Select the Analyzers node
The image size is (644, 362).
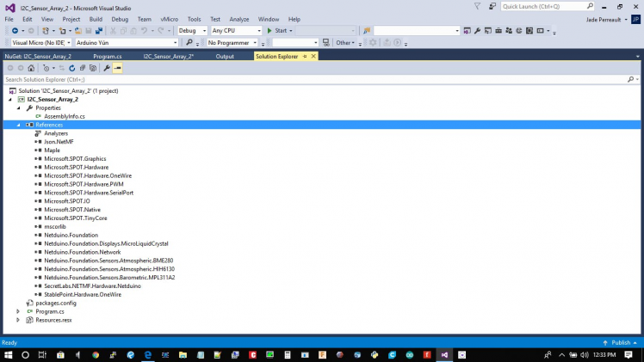coord(56,133)
